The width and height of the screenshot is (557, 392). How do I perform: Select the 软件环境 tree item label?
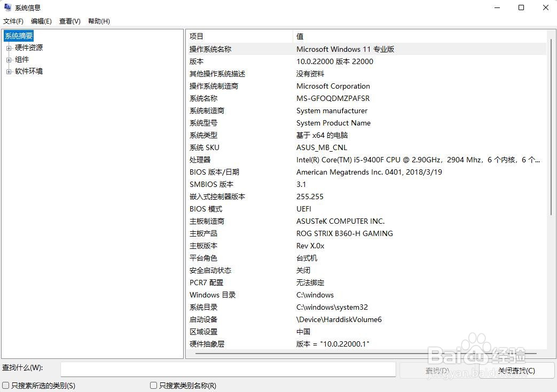click(29, 72)
